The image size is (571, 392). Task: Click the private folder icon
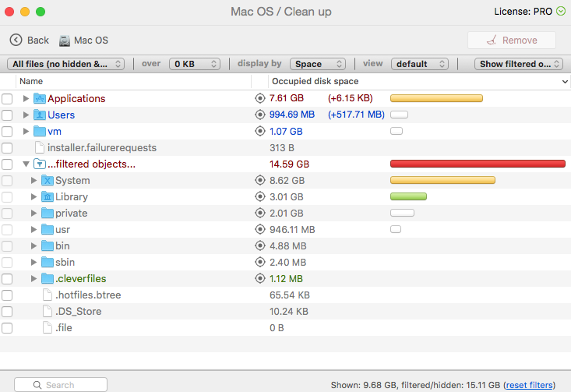(48, 213)
